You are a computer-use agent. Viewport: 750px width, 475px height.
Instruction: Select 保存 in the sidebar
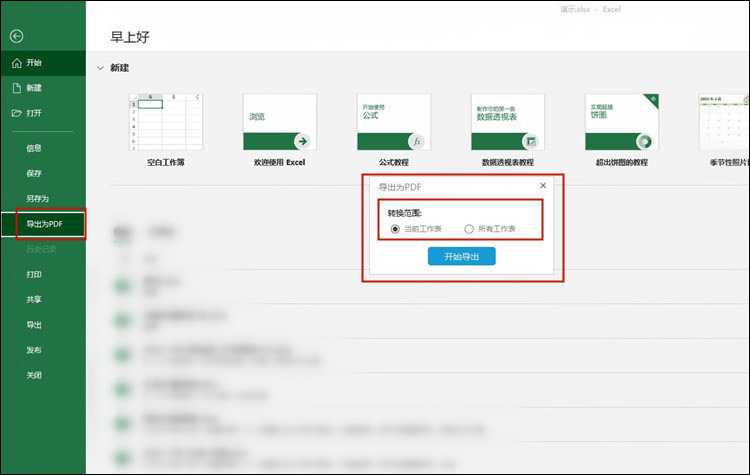33,173
